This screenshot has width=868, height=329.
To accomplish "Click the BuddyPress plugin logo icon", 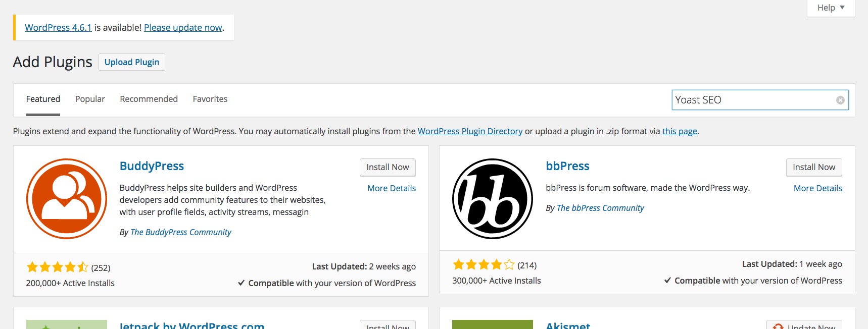I will (67, 199).
